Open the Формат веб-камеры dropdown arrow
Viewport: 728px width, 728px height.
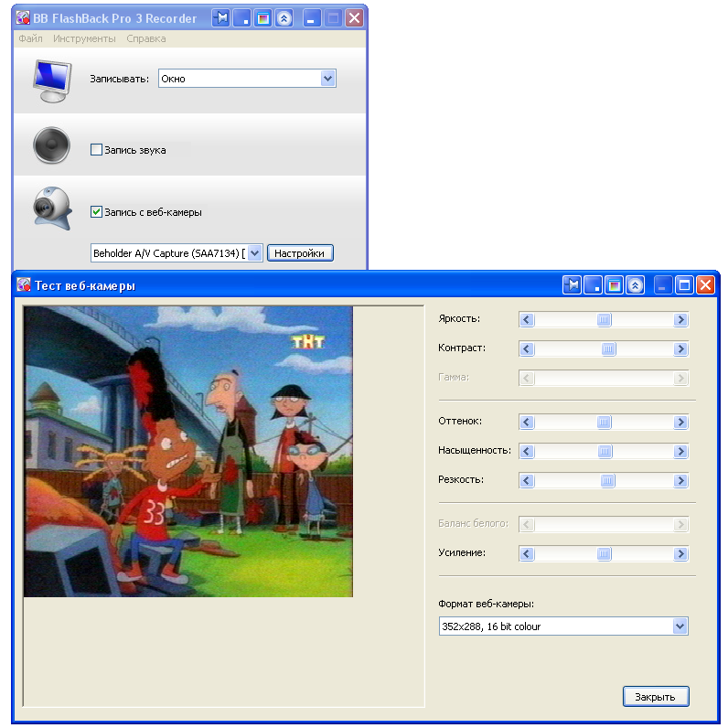coord(680,626)
